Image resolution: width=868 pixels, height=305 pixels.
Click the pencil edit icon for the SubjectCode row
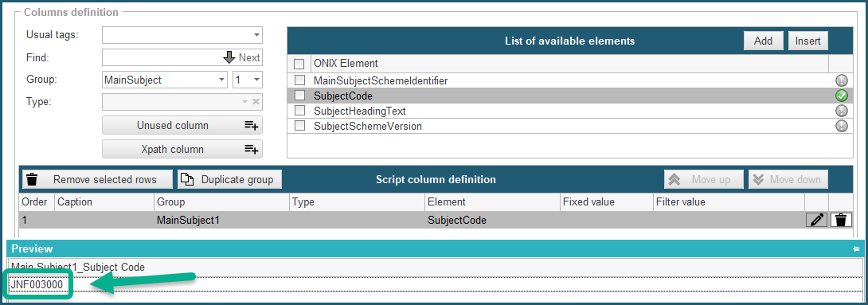[816, 221]
